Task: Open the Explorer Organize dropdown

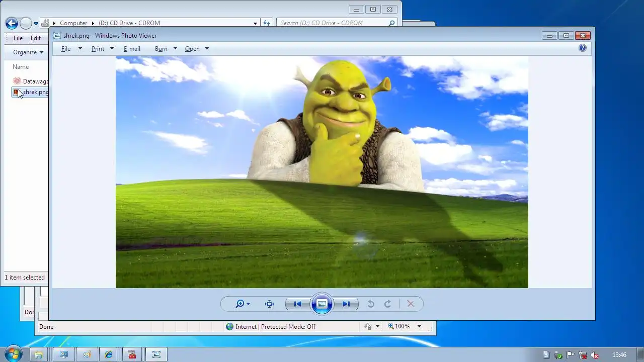Action: click(x=28, y=52)
